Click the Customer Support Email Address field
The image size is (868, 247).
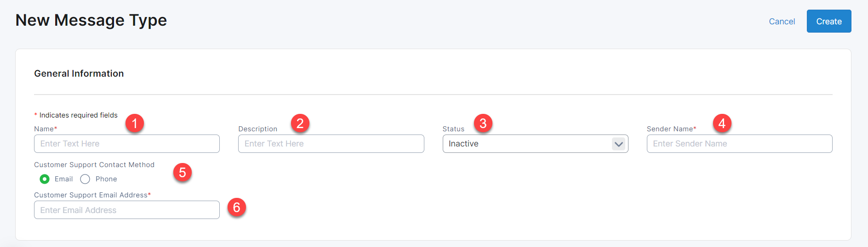pos(126,210)
